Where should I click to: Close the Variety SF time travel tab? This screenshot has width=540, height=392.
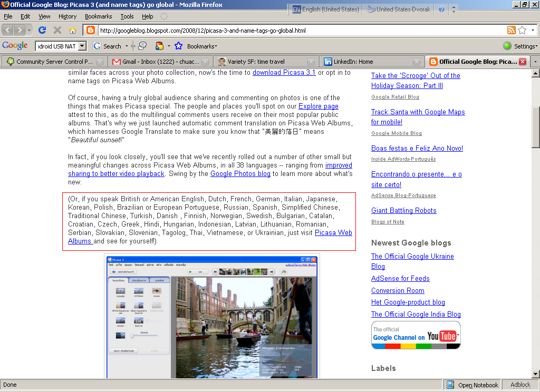pos(311,62)
